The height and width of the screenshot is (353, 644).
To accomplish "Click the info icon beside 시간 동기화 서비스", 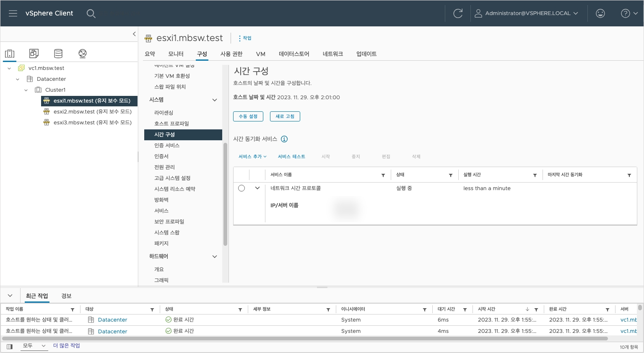I will click(x=284, y=139).
